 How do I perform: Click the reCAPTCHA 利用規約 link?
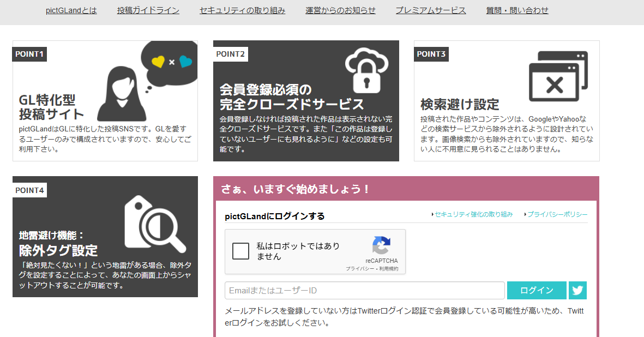pyautogui.click(x=389, y=269)
